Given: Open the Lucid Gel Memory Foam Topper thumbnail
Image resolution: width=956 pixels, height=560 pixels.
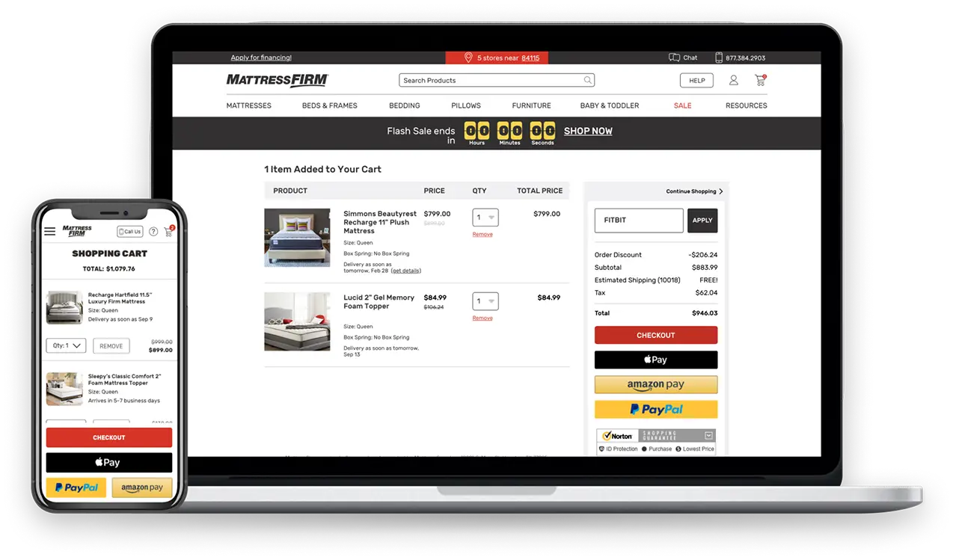Looking at the screenshot, I should [297, 321].
